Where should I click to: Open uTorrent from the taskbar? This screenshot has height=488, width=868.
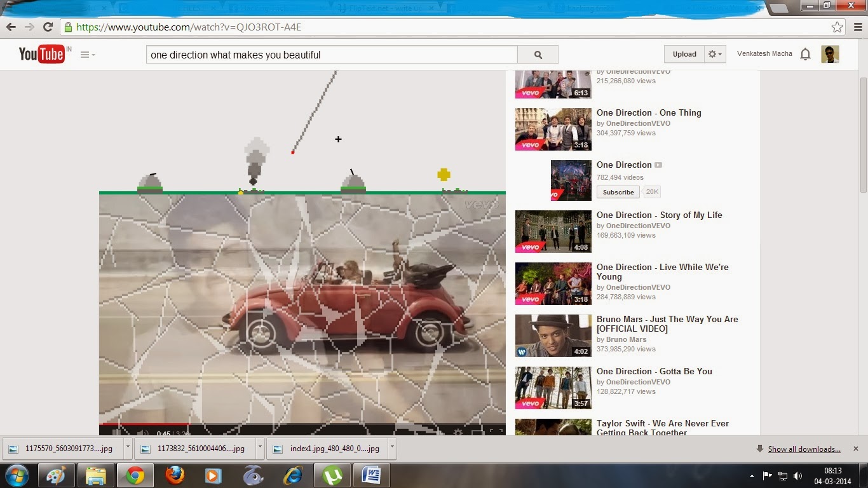[332, 475]
